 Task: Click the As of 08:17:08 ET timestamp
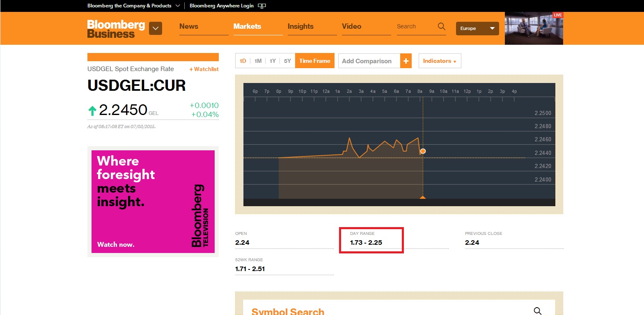(121, 126)
